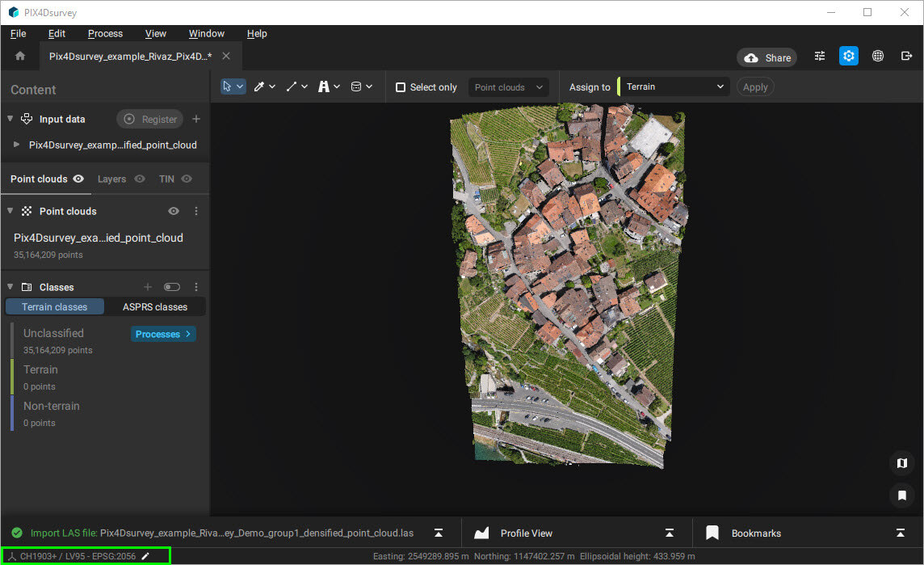Open the Point clouds selection dropdown
This screenshot has width=924, height=565.
coord(508,86)
